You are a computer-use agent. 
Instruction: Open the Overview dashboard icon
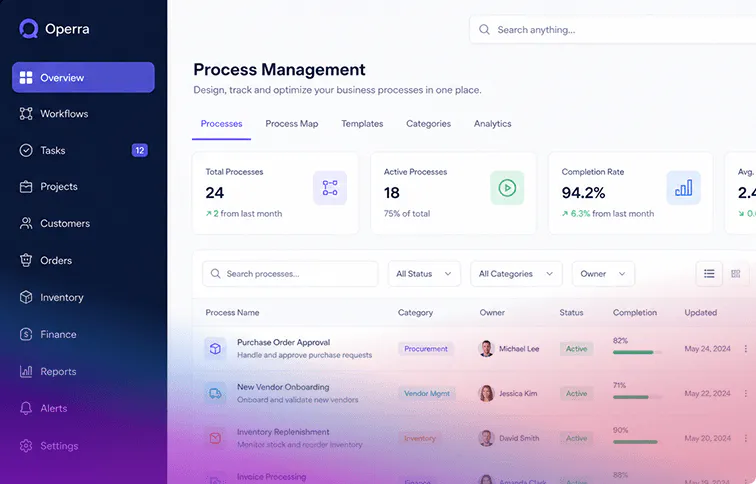(26, 78)
